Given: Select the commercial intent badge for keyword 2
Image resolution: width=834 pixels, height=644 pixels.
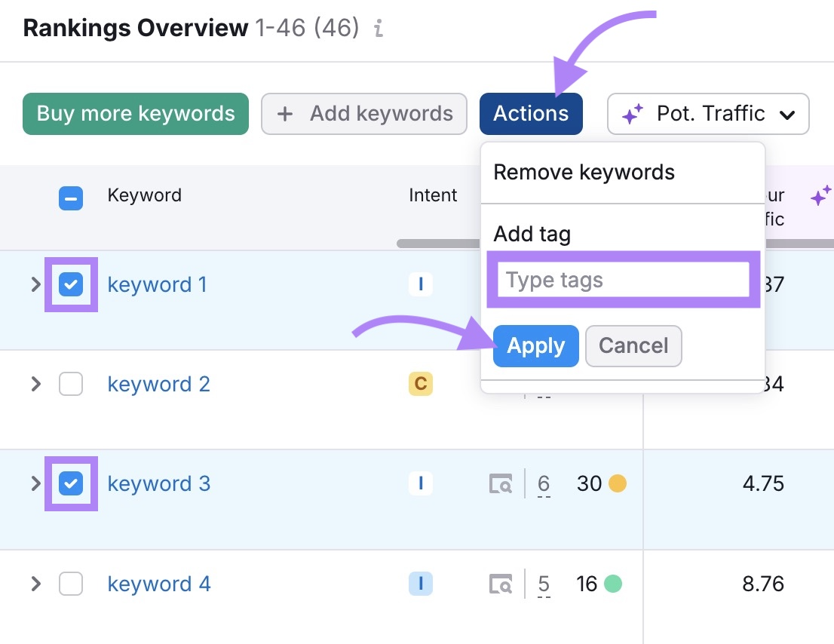Looking at the screenshot, I should [x=420, y=384].
